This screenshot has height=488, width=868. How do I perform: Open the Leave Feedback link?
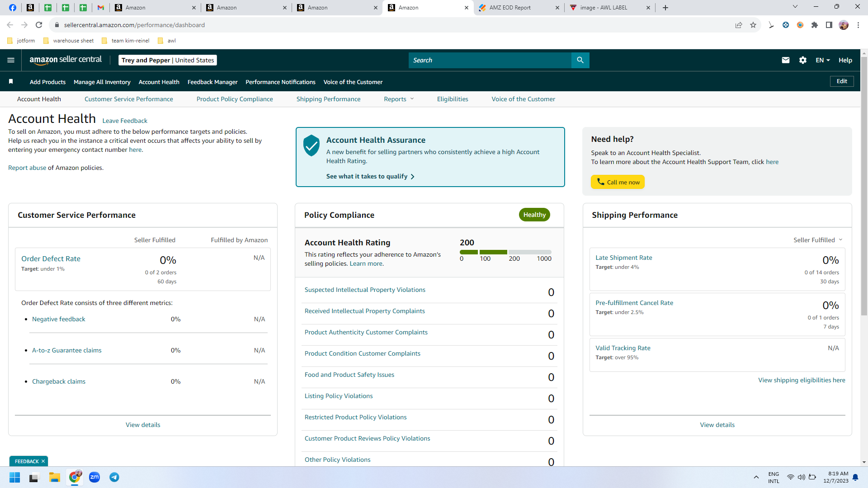coord(125,121)
